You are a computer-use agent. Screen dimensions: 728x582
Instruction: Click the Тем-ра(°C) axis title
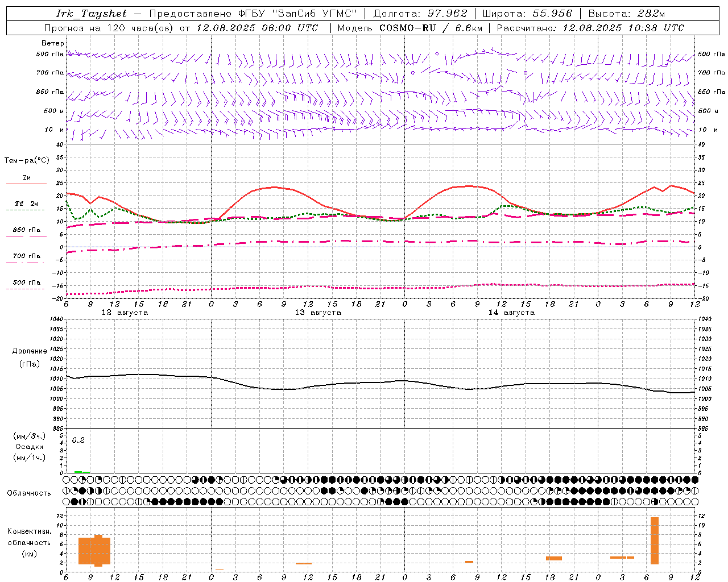point(27,161)
